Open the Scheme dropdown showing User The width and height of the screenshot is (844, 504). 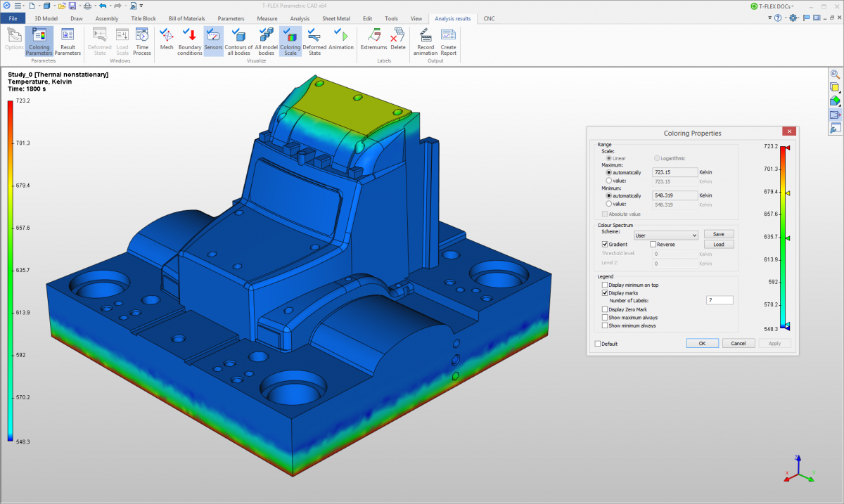click(x=665, y=235)
